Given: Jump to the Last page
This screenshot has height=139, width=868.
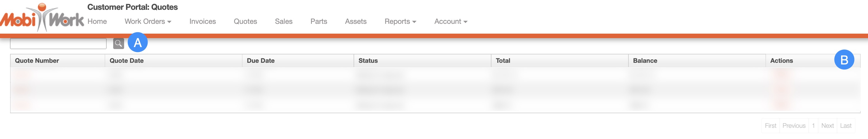Looking at the screenshot, I should tap(845, 126).
